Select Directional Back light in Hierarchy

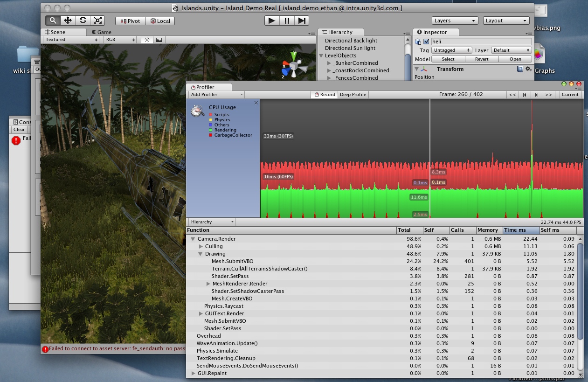pyautogui.click(x=351, y=41)
